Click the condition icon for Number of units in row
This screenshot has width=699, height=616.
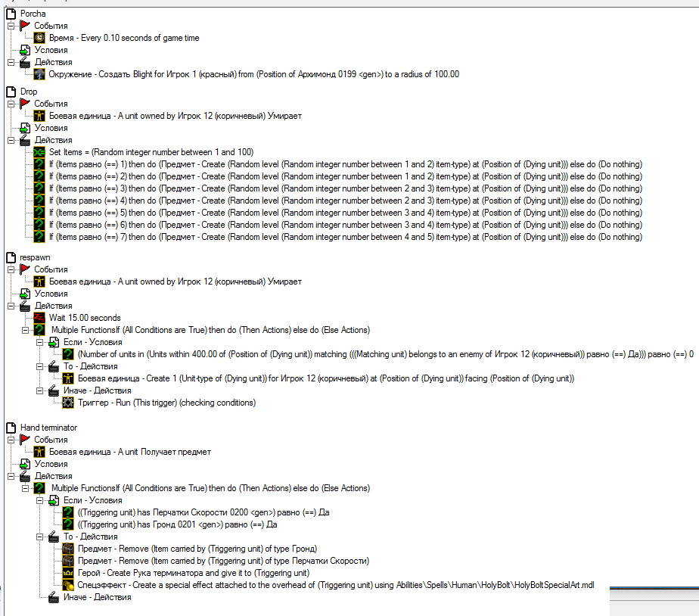(68, 354)
